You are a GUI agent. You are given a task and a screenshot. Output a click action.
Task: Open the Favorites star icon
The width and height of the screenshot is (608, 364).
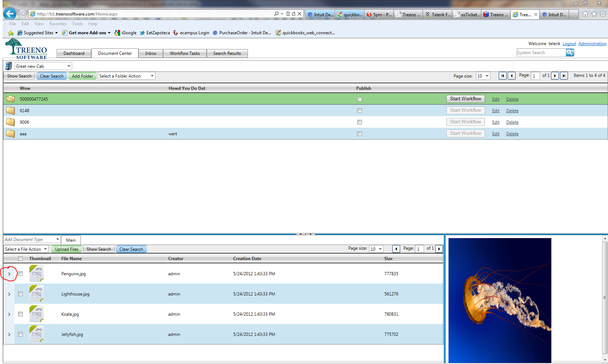click(594, 14)
